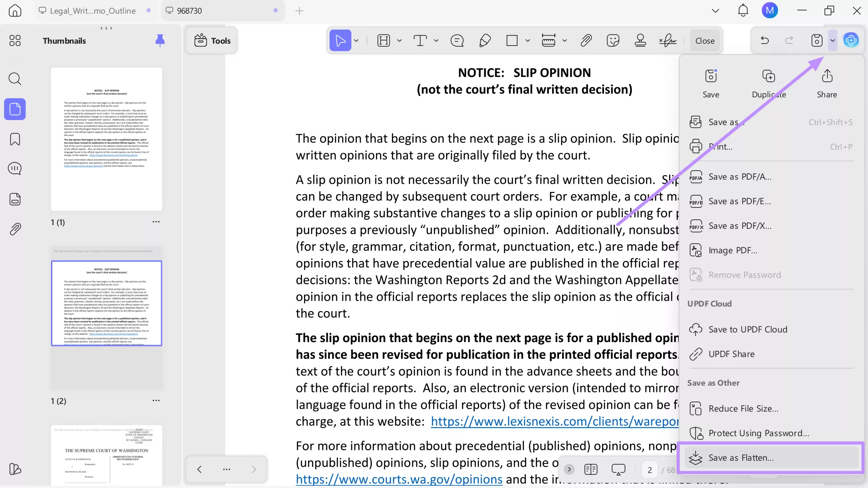
Task: Choose Print... menu entry
Action: click(771, 146)
